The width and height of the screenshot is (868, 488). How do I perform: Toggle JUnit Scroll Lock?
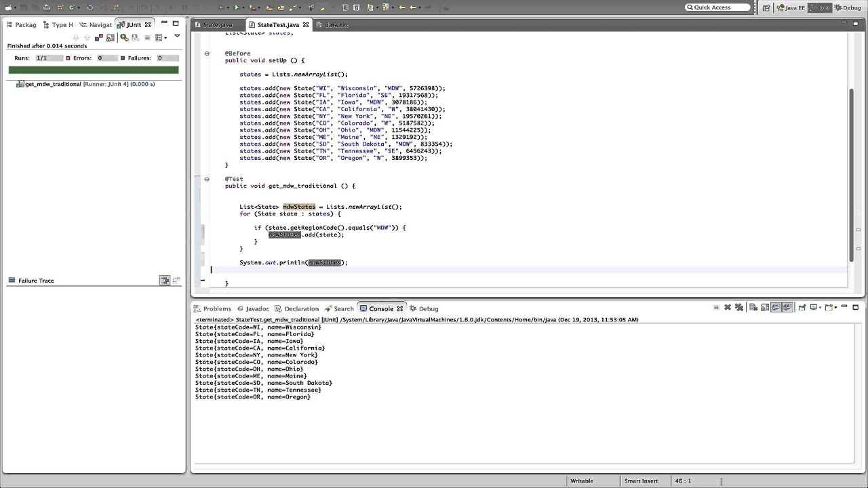click(x=110, y=37)
